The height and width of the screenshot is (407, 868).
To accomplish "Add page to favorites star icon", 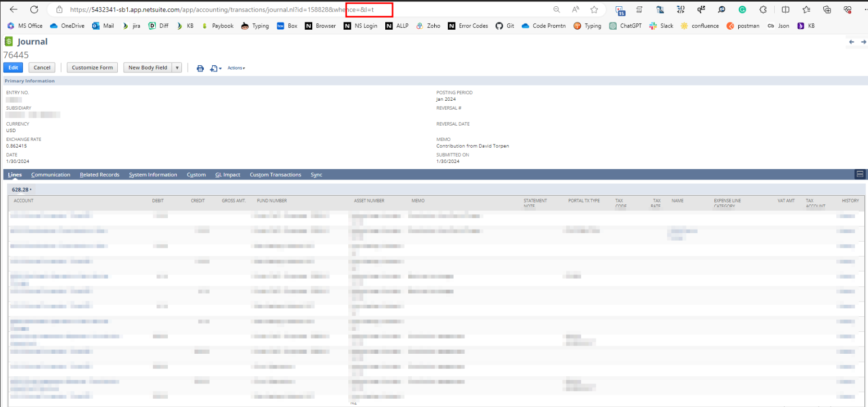I will [594, 9].
